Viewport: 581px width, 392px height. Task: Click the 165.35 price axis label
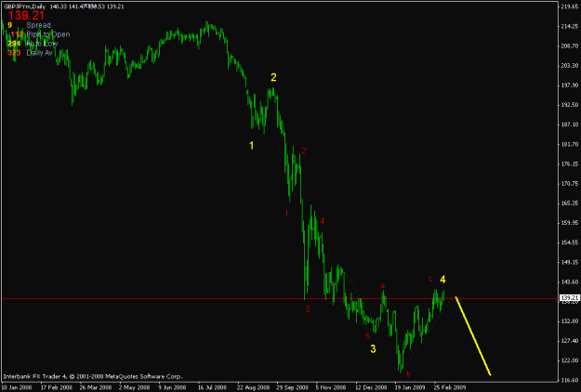click(x=570, y=203)
